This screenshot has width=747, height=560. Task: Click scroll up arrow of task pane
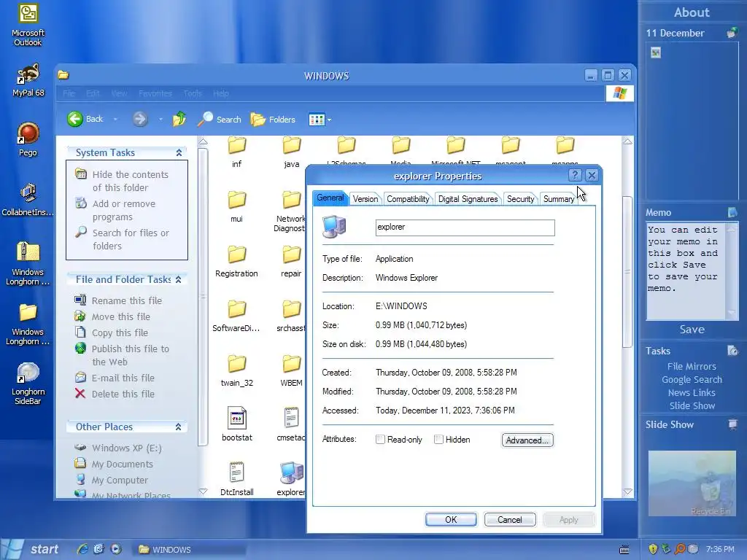coord(203,141)
